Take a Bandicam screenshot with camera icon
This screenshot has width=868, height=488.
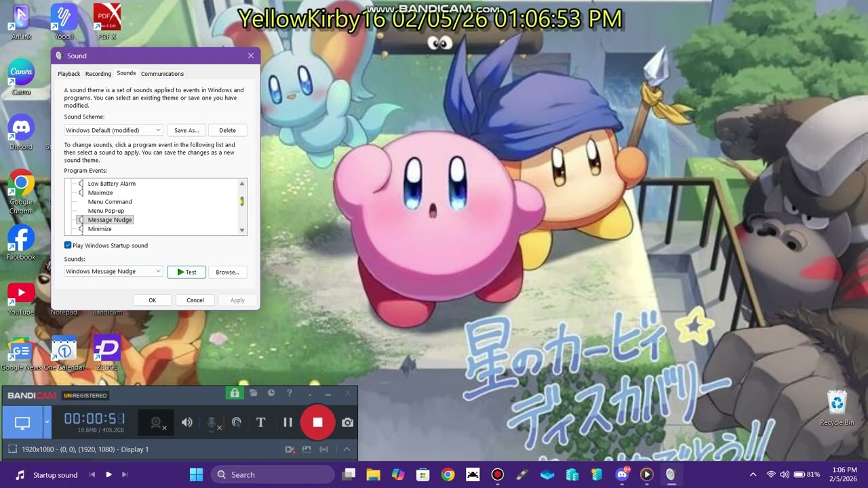pos(347,422)
